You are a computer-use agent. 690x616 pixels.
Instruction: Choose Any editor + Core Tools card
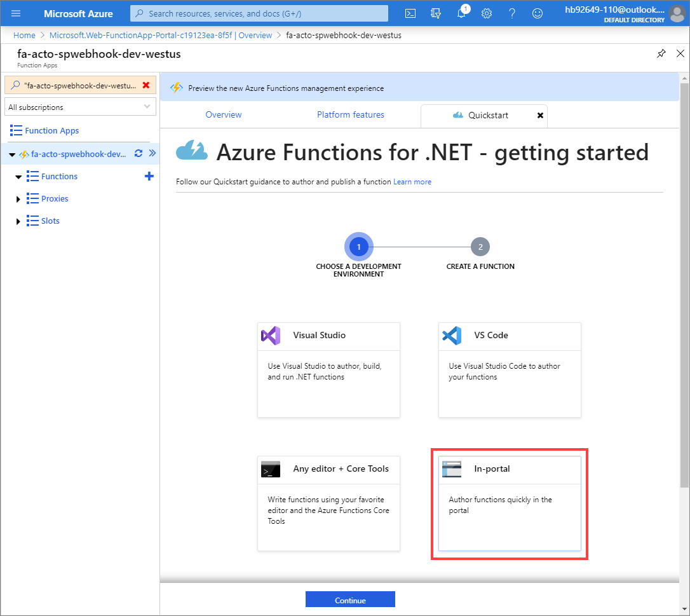coord(328,503)
